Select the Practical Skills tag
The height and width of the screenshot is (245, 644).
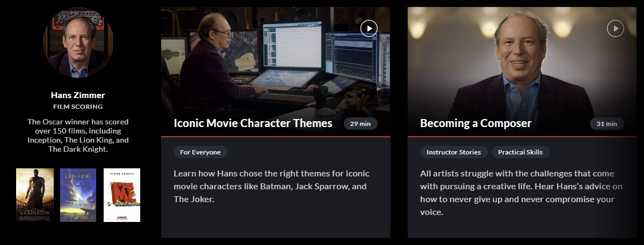pyautogui.click(x=520, y=152)
